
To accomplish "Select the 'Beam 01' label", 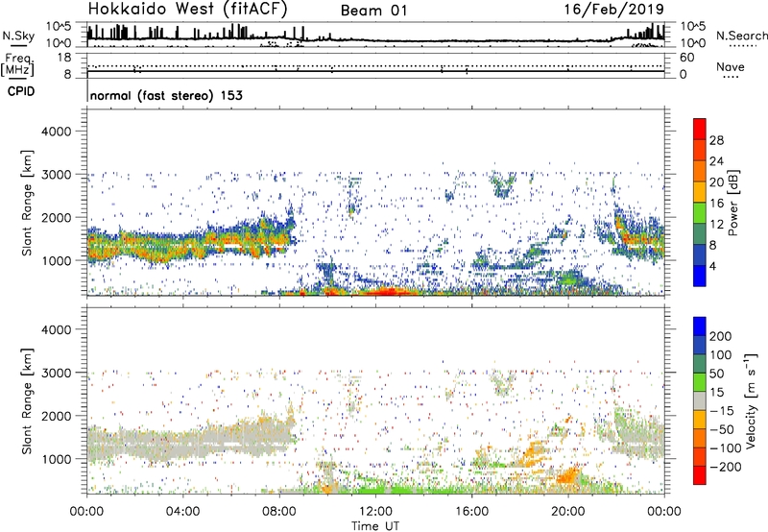I will tap(373, 11).
